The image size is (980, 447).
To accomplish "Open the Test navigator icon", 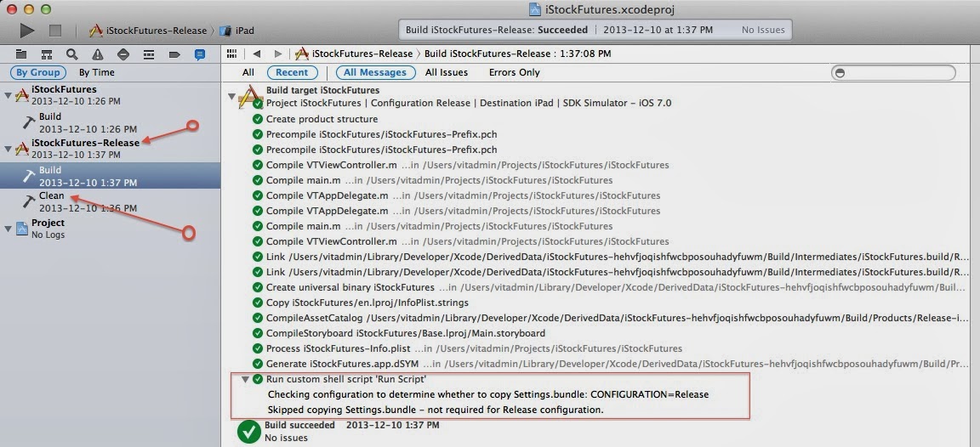I will (123, 54).
